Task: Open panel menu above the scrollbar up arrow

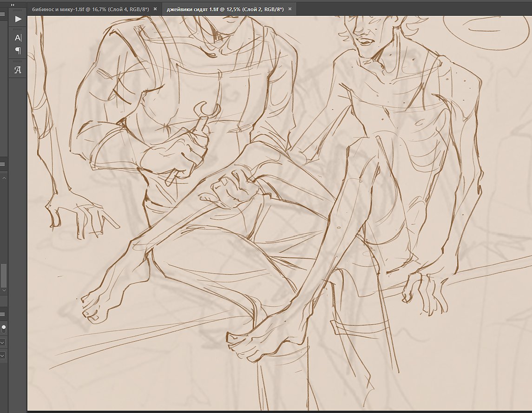Action: [3, 164]
